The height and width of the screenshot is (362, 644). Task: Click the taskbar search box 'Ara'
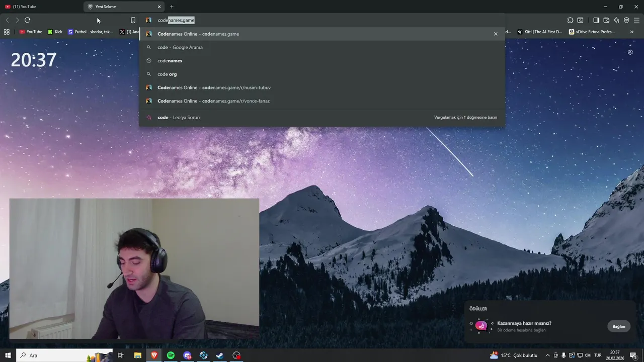coord(64,355)
